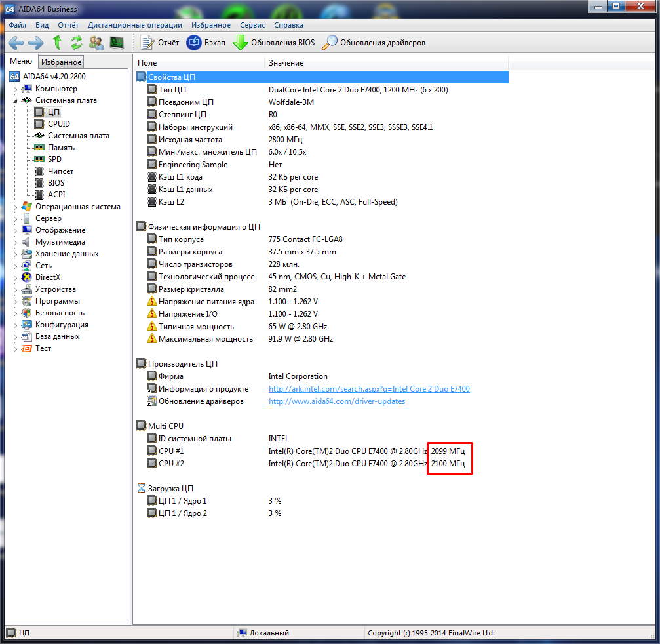
Task: Open the ark.intel.com product link
Action: tap(369, 389)
